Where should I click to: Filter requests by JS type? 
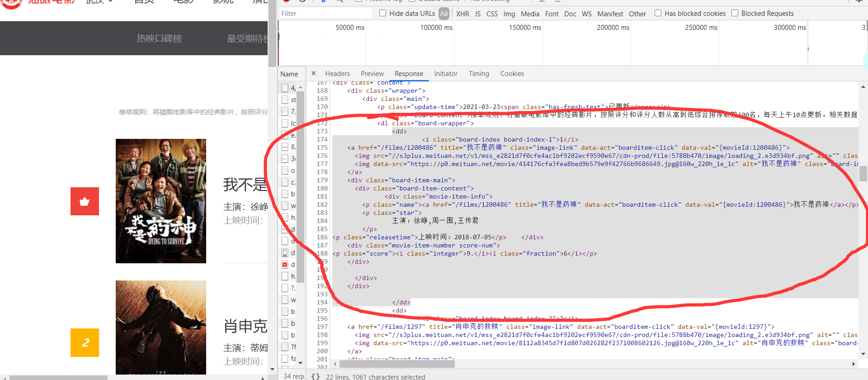pyautogui.click(x=478, y=14)
